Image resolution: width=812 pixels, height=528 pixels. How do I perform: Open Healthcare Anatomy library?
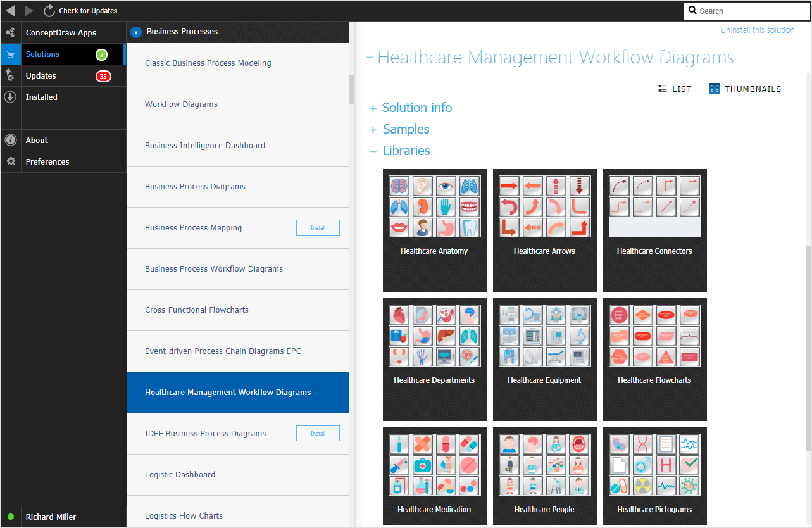[434, 230]
